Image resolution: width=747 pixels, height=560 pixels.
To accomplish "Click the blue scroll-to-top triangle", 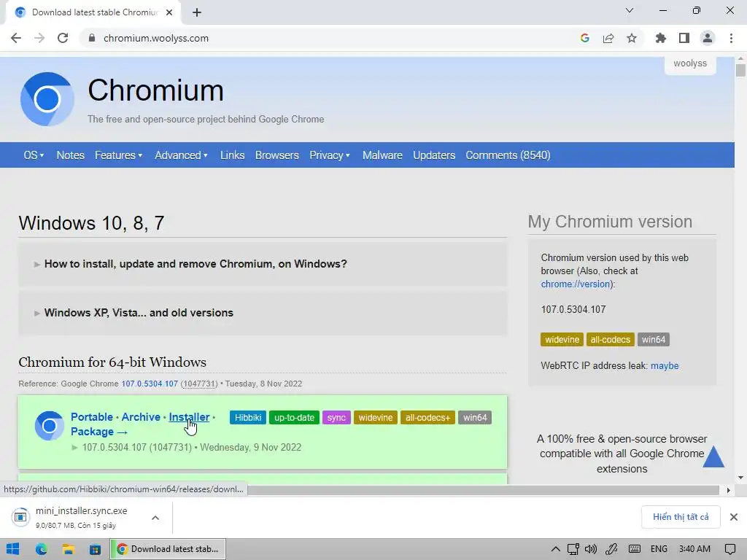I will (x=713, y=456).
